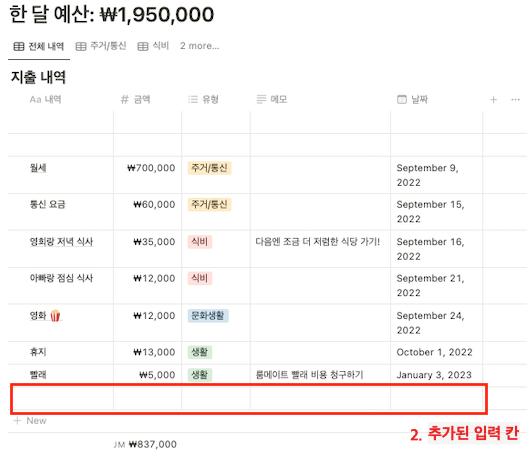Click the 주거/통신 tag in 통신 요금 row

(209, 204)
